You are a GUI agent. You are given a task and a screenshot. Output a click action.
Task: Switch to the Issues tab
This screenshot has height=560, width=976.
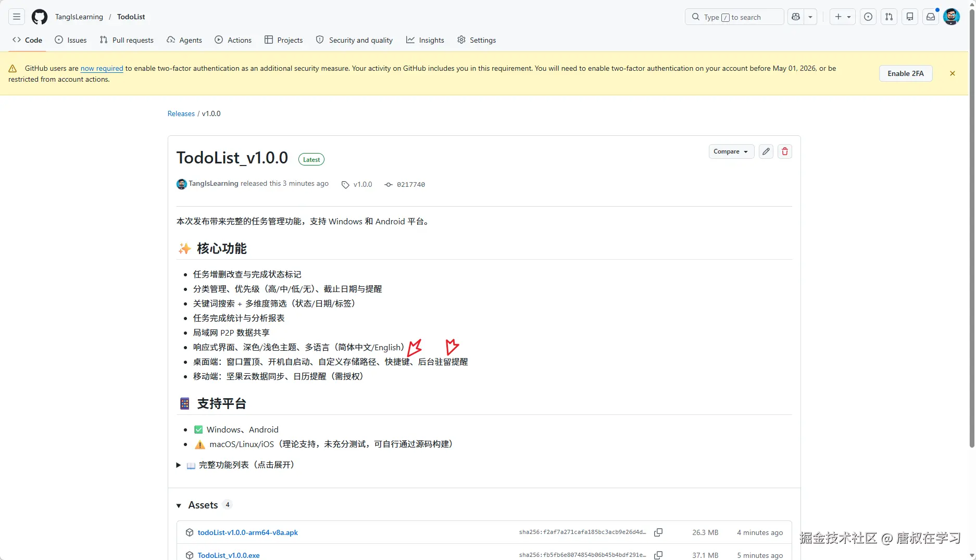71,40
